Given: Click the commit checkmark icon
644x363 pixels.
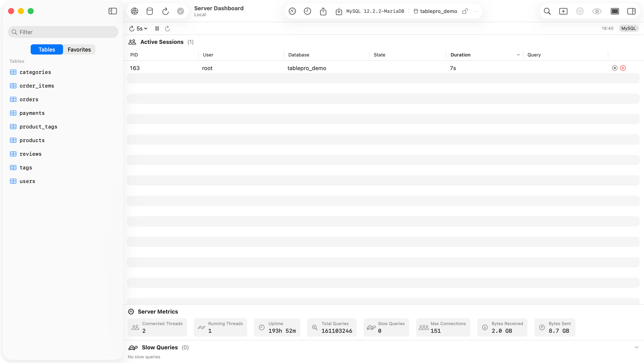Looking at the screenshot, I should (181, 11).
